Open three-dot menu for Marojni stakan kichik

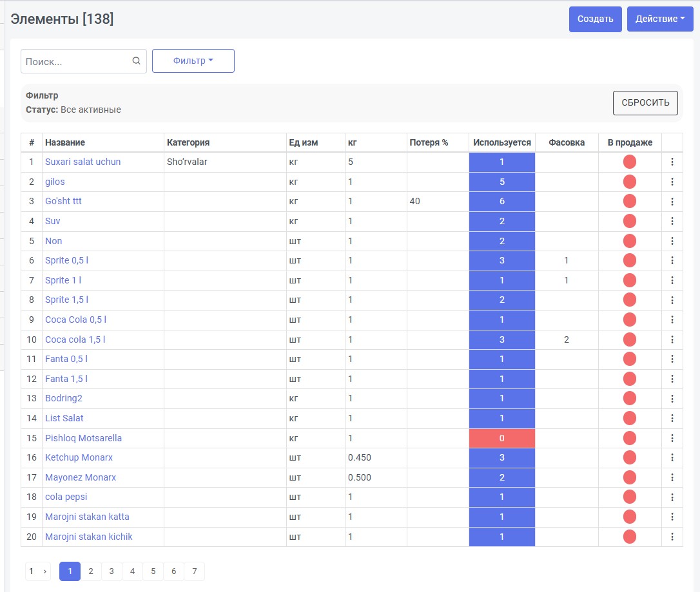pos(672,537)
